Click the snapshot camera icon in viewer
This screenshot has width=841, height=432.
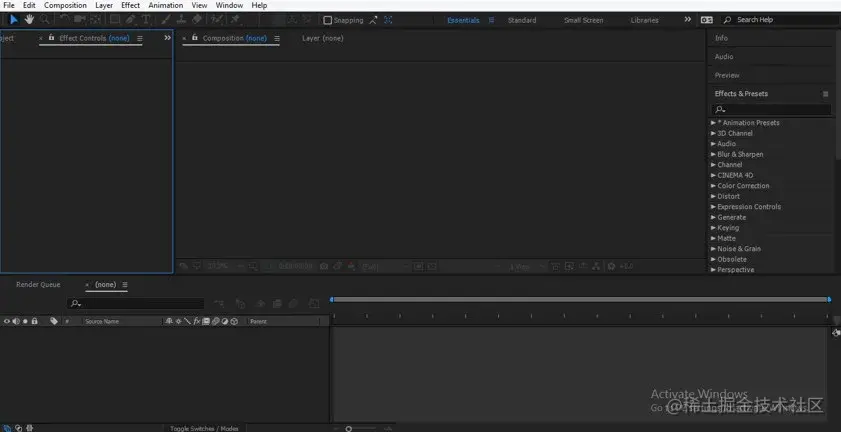click(x=324, y=266)
